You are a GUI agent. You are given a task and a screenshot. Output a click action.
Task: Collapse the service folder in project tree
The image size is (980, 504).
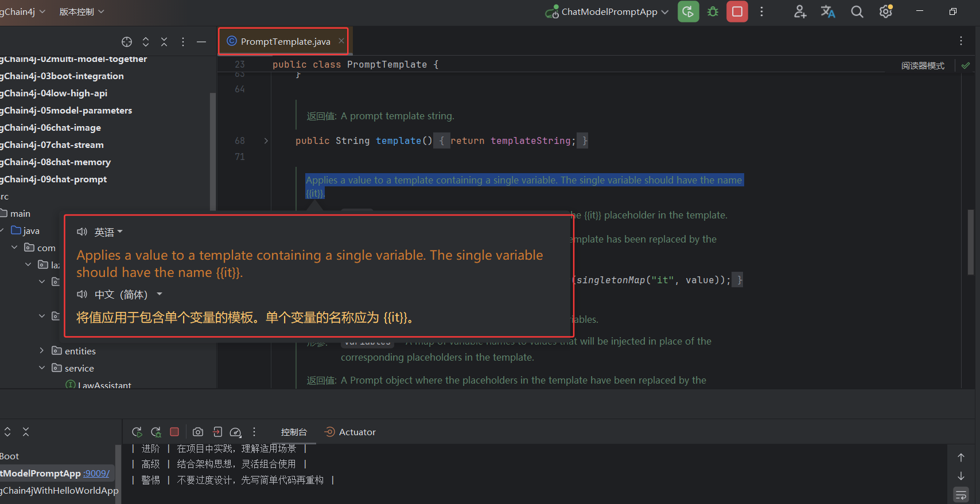[41, 368]
